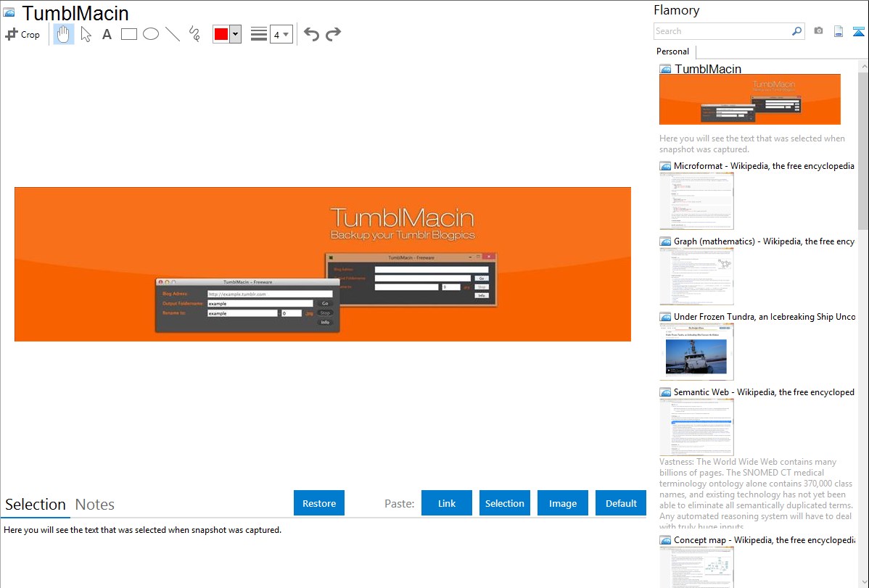Select the straight line tool
This screenshot has width=869, height=588.
click(x=173, y=34)
